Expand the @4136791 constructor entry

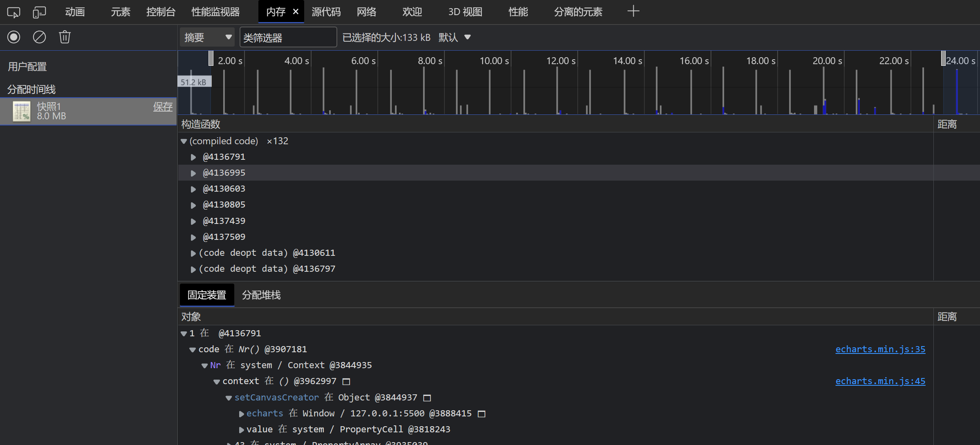point(193,157)
